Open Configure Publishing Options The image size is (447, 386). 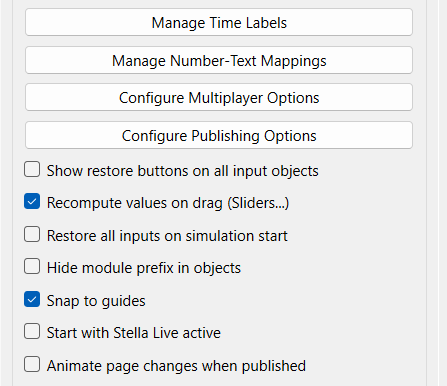(x=219, y=135)
